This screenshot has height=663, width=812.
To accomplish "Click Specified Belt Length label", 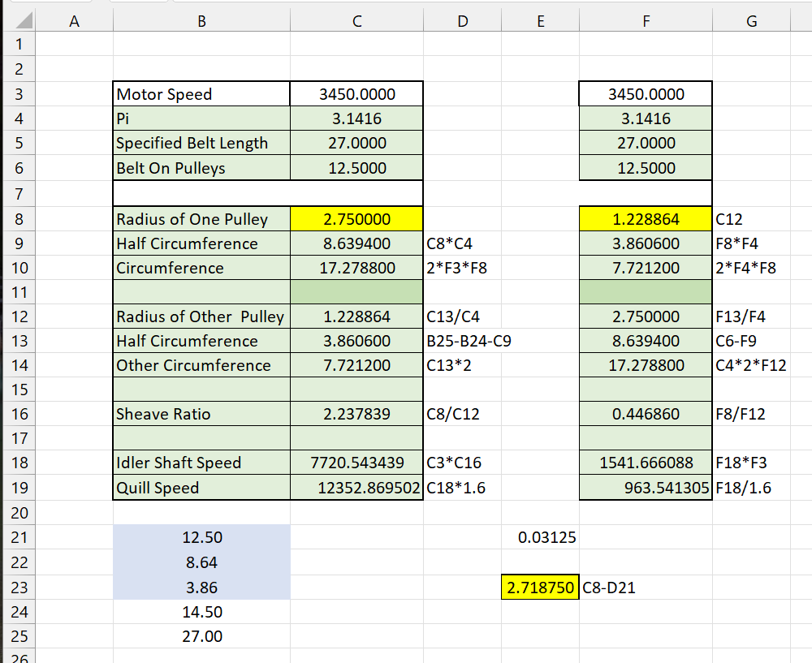I will click(201, 143).
